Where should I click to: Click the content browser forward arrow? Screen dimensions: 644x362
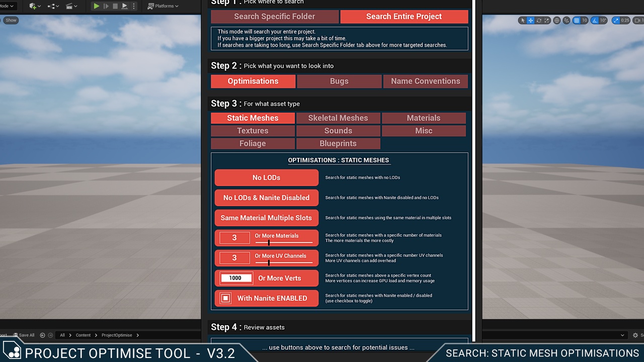pos(50,335)
